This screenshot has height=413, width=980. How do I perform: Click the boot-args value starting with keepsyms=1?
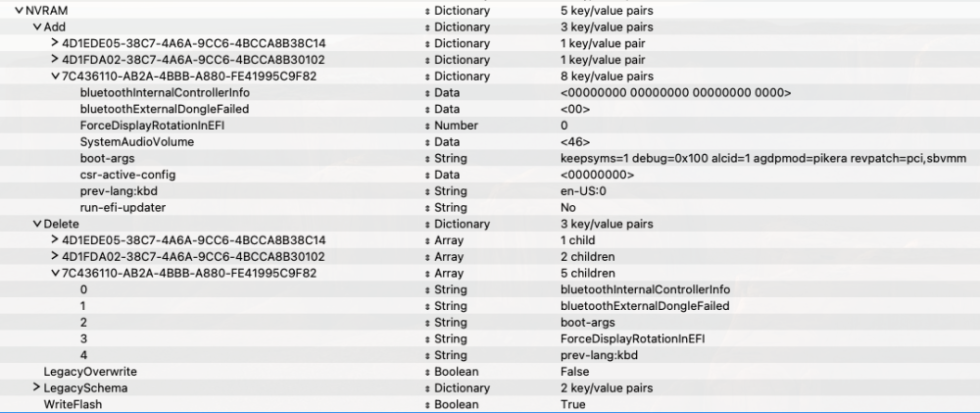click(x=763, y=158)
